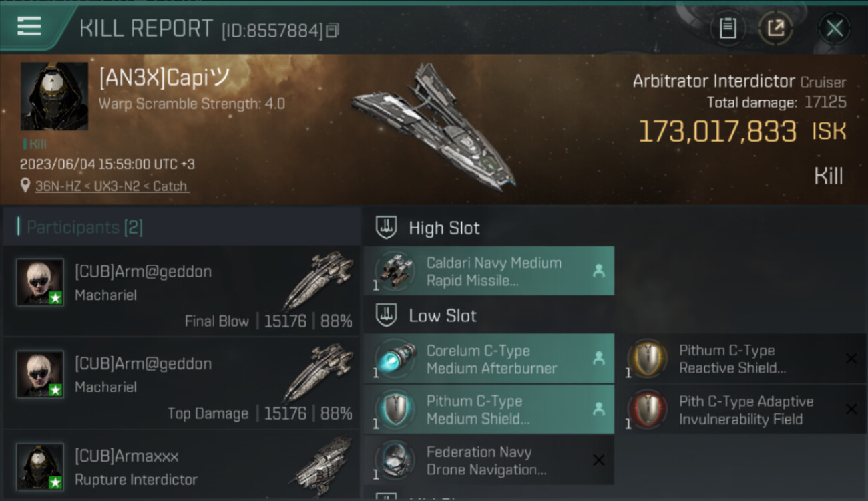Click the X mark on Drone Navigation row

pos(599,460)
